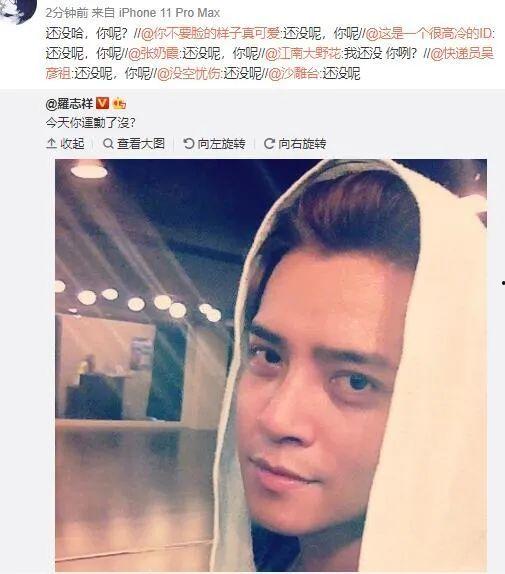This screenshot has width=505, height=574.
Task: Open the poster's avatar at top left
Action: 16,11
